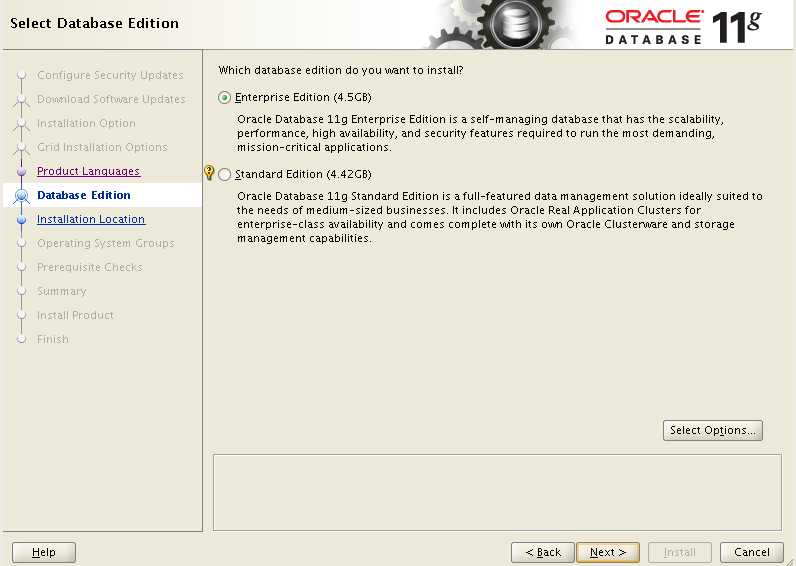Screen dimensions: 796x566
Task: Open the Help for this page
Action: click(x=44, y=552)
